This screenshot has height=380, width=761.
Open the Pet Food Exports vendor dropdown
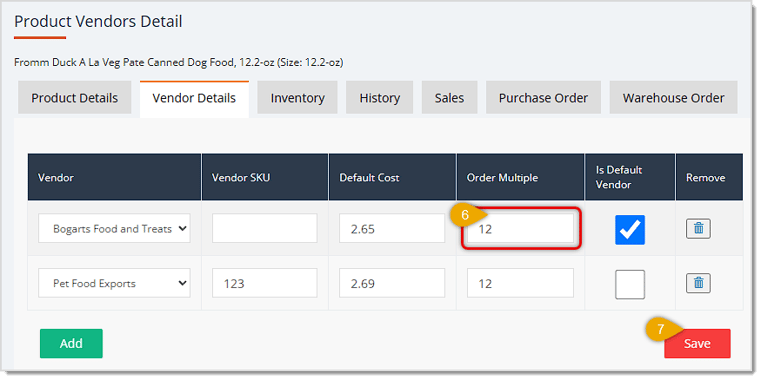114,283
